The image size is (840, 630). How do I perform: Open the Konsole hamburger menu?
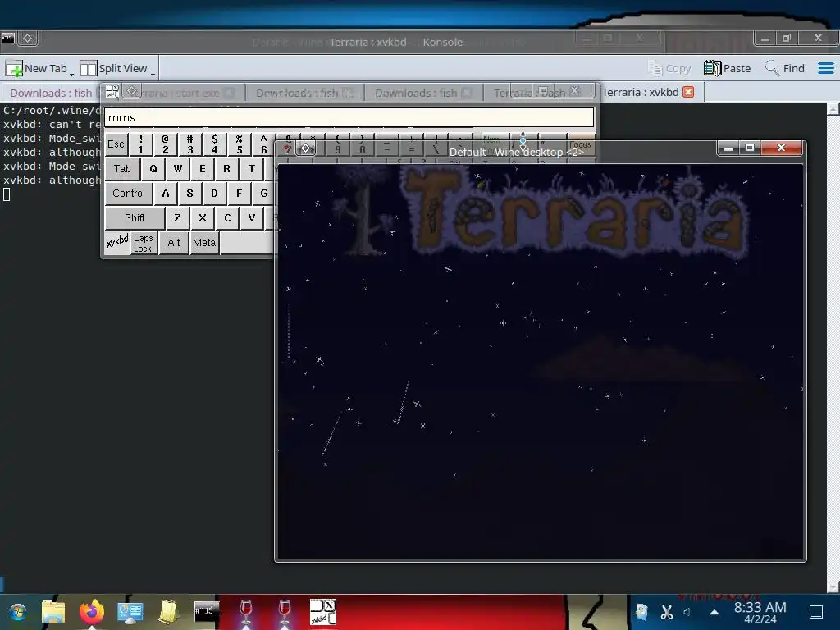point(825,69)
